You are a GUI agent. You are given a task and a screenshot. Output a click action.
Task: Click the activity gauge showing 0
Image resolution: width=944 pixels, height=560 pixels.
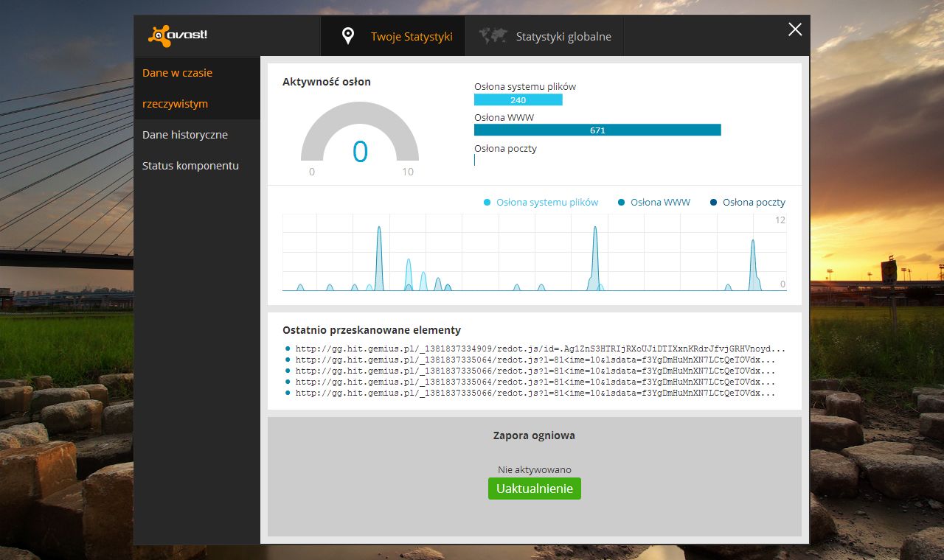click(x=360, y=133)
